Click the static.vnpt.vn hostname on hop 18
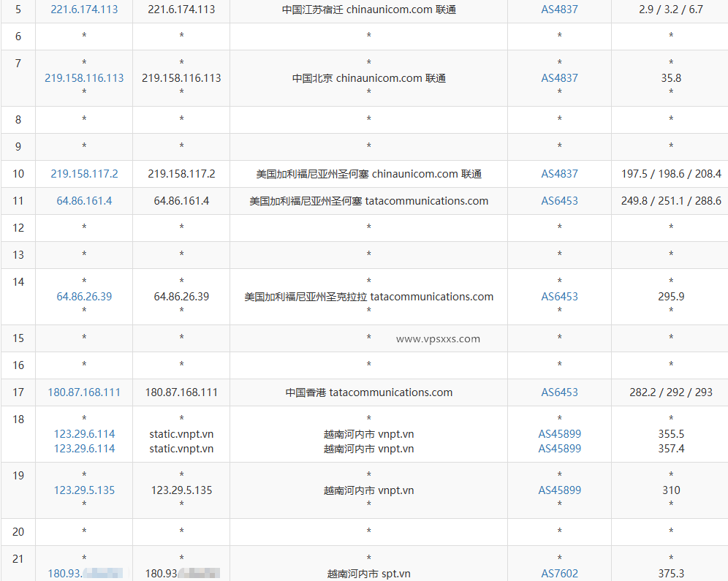Screen dimensions: 728x581 (181, 433)
